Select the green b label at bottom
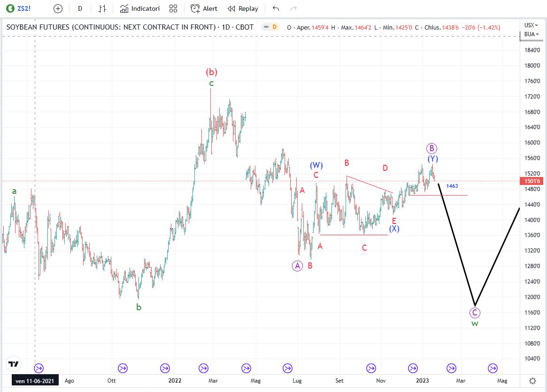547x392 pixels. (x=139, y=307)
